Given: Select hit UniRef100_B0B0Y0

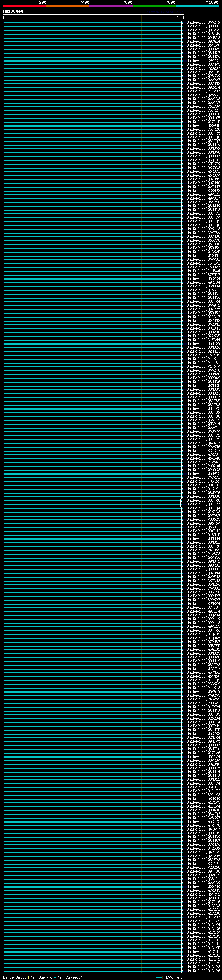Looking at the screenshot, I should (x=203, y=431).
